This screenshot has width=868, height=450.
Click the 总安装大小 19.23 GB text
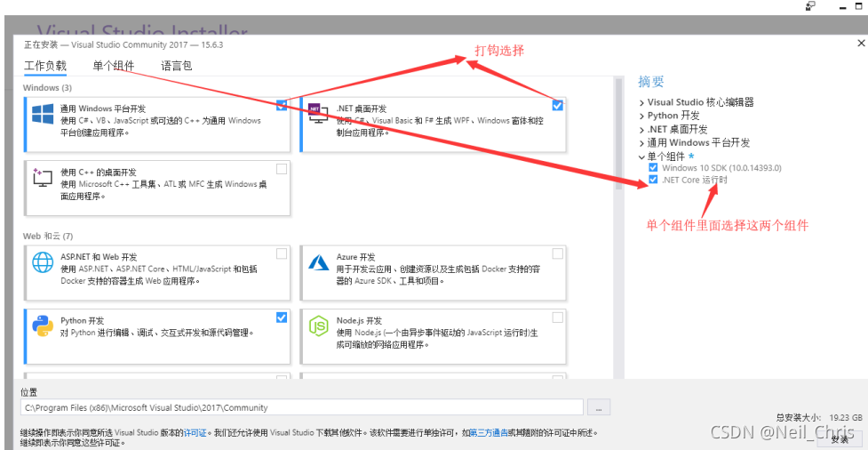pyautogui.click(x=819, y=417)
